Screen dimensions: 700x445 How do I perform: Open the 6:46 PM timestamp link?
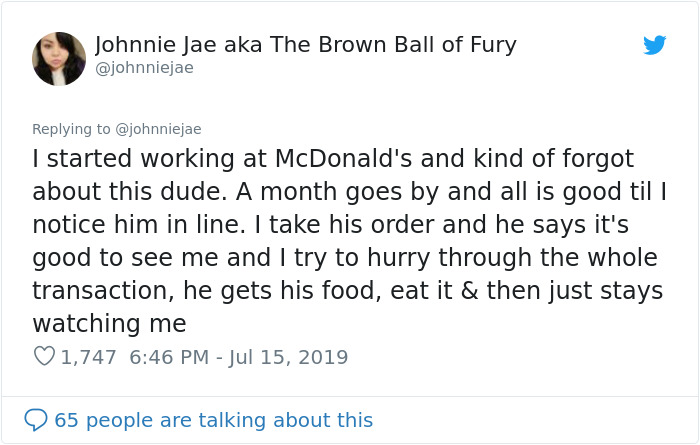(166, 357)
